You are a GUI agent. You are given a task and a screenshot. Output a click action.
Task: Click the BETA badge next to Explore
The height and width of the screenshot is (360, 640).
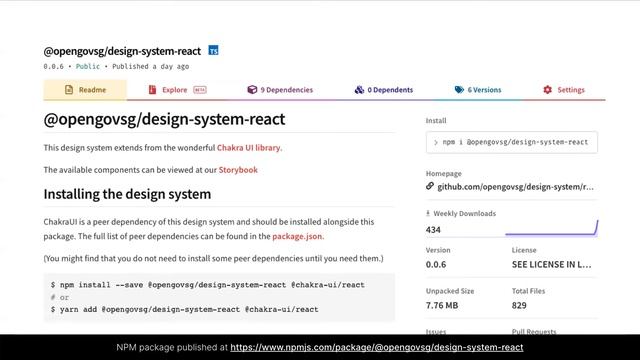coord(200,90)
